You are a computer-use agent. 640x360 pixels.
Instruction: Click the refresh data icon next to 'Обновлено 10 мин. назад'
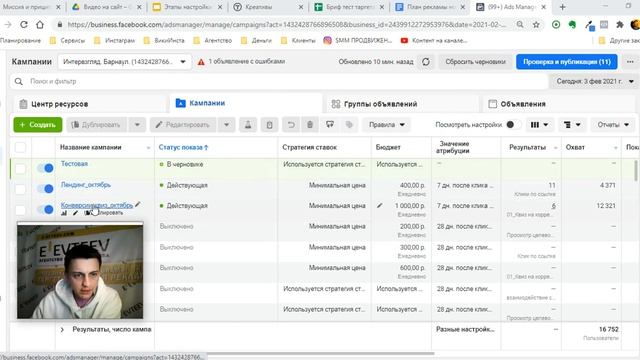tap(426, 62)
